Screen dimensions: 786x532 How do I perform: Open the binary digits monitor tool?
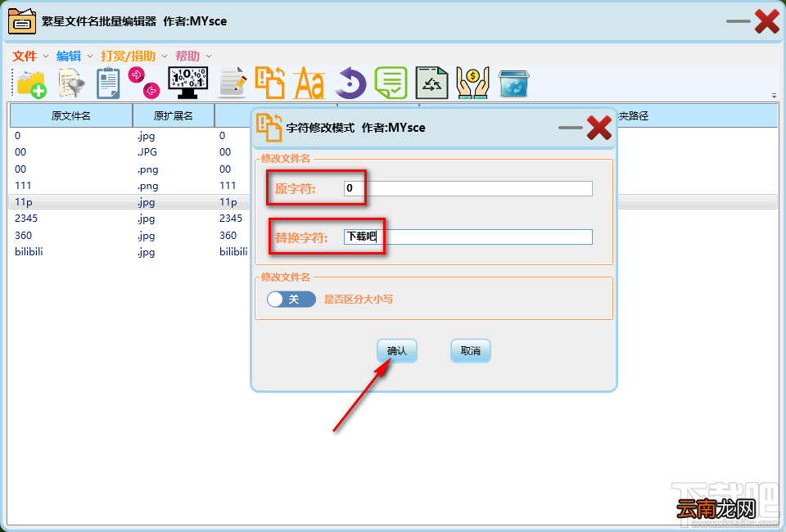(x=187, y=83)
